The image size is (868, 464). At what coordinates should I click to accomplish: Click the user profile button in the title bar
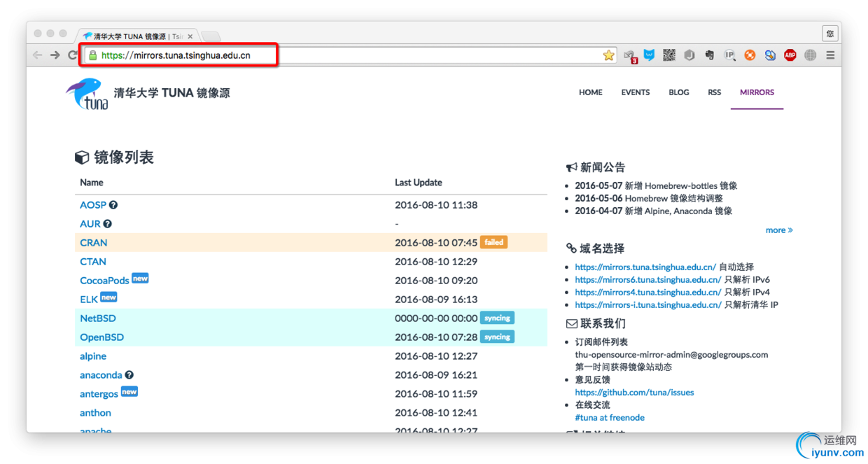coord(829,33)
